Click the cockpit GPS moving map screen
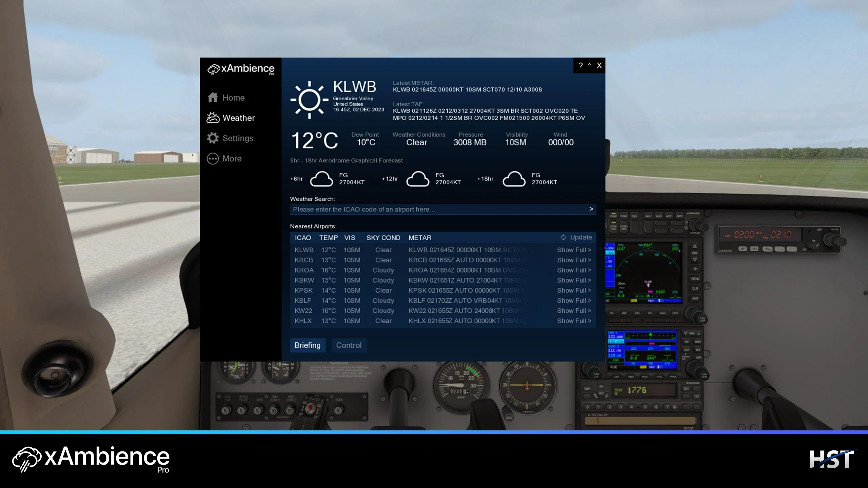This screenshot has height=488, width=868. [644, 272]
